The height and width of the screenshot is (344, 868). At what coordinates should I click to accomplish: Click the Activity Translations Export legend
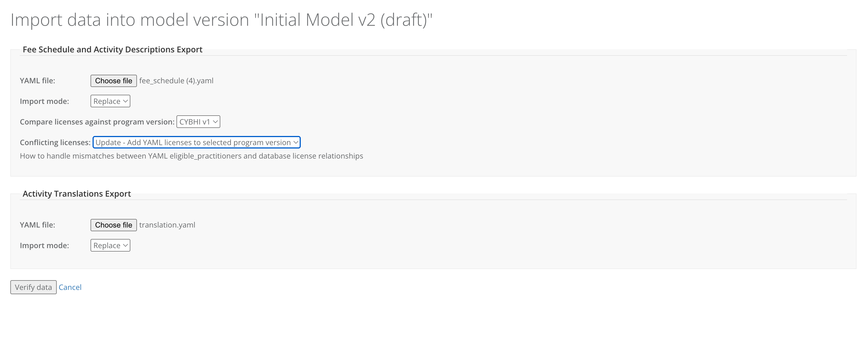pyautogui.click(x=77, y=193)
